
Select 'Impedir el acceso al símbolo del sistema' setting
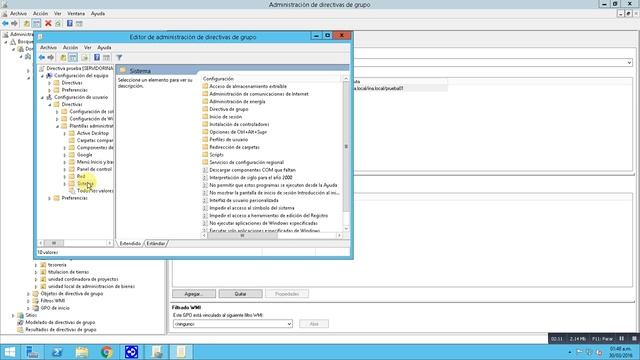[251, 208]
